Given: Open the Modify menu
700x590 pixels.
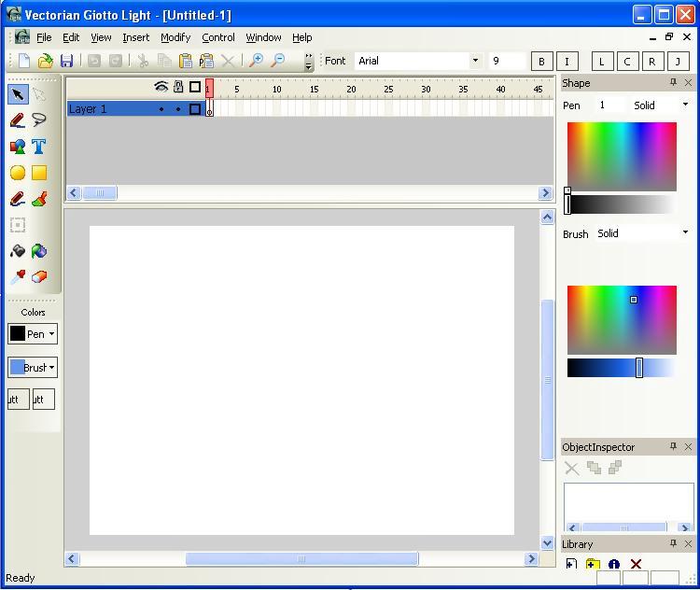Looking at the screenshot, I should pyautogui.click(x=175, y=37).
